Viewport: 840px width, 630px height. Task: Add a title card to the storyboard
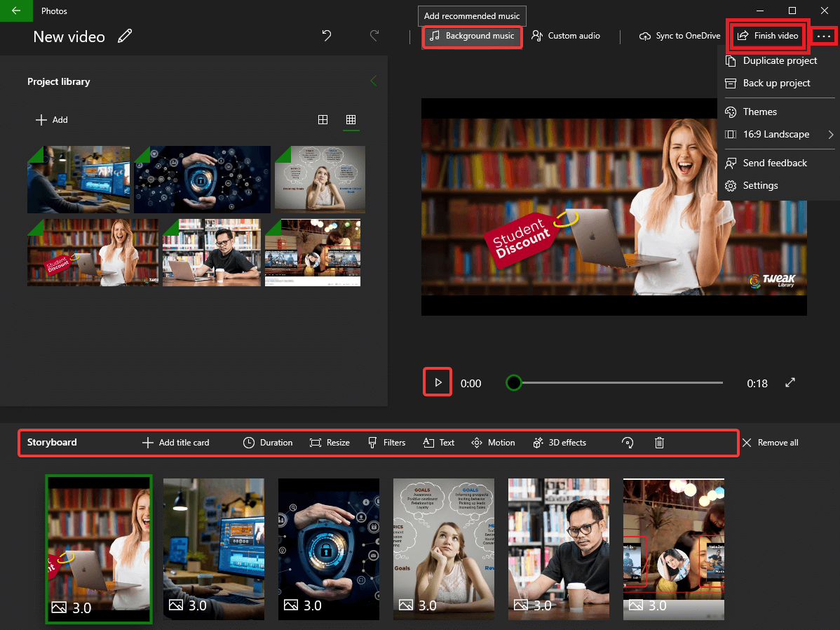176,443
